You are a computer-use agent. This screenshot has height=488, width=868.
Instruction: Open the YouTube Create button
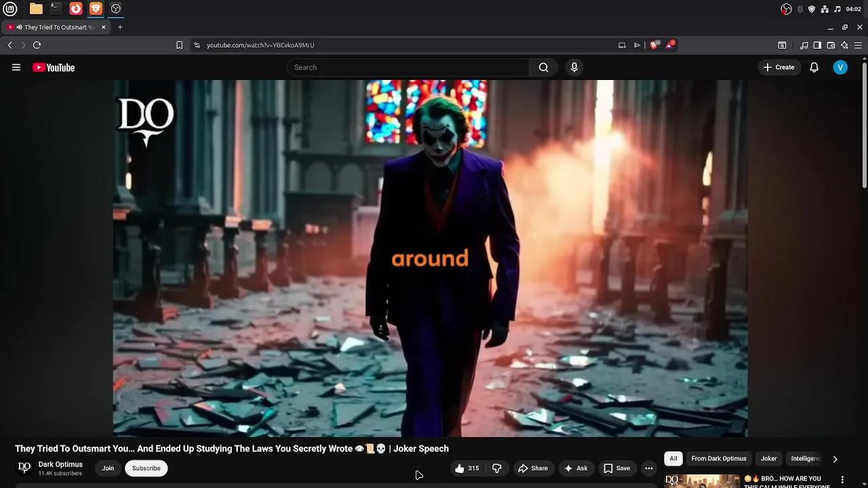[779, 67]
